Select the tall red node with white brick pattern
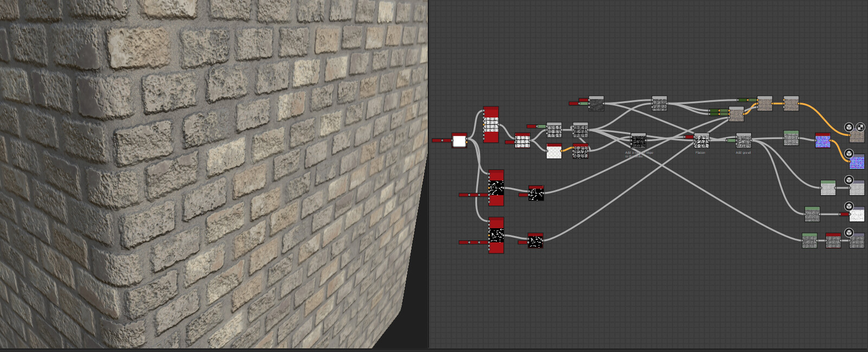 [x=491, y=124]
